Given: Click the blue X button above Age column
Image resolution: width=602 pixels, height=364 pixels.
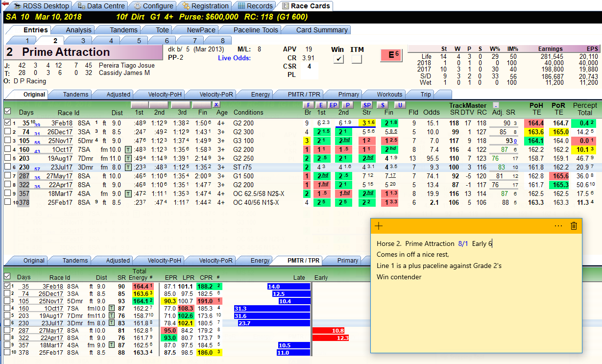Looking at the screenshot, I should [x=217, y=105].
